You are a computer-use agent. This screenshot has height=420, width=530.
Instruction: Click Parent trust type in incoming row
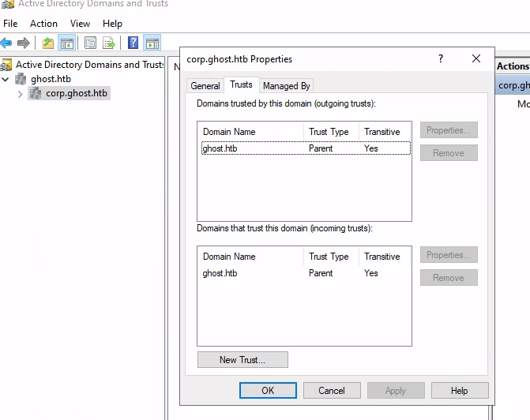coord(321,273)
